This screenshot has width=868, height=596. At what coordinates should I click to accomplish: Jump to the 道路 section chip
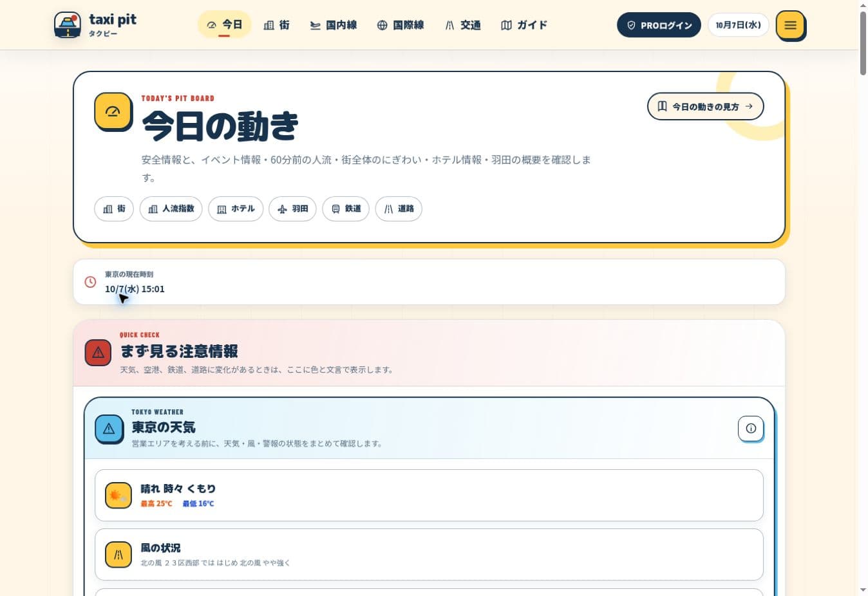(x=399, y=209)
